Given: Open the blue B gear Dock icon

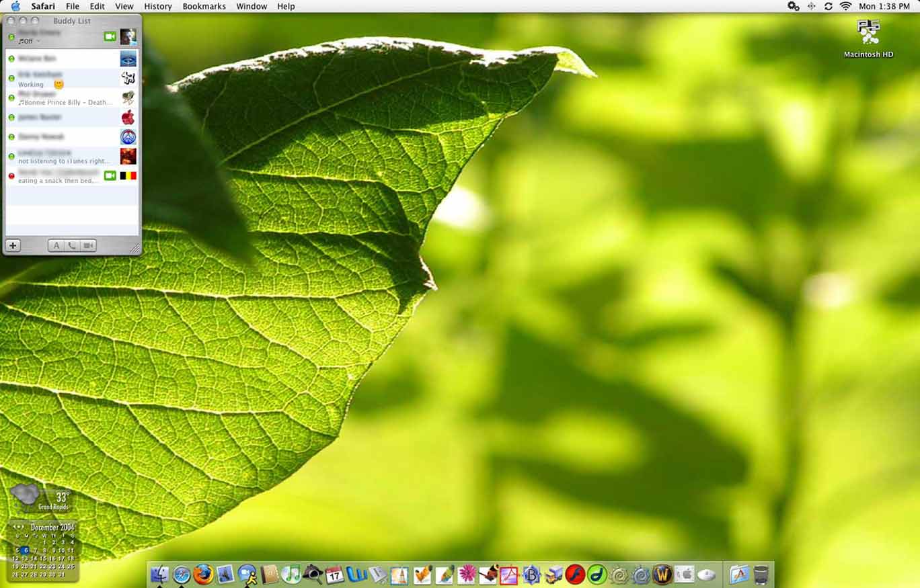Looking at the screenshot, I should click(x=531, y=575).
